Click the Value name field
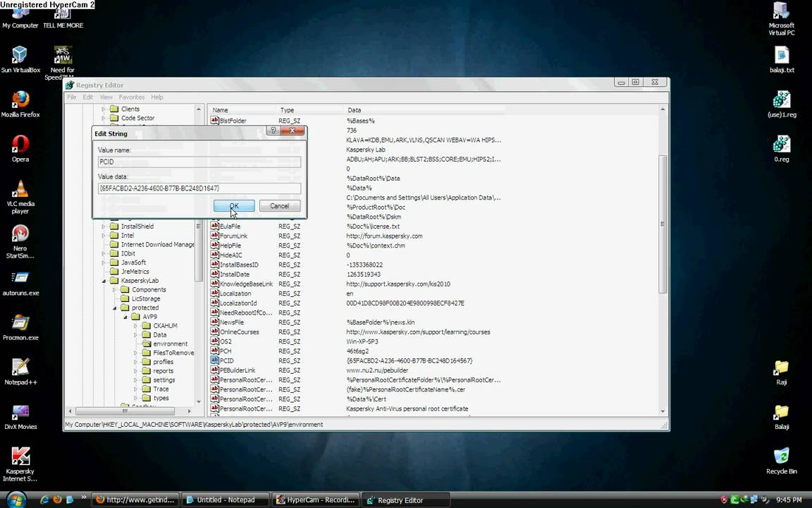 199,162
